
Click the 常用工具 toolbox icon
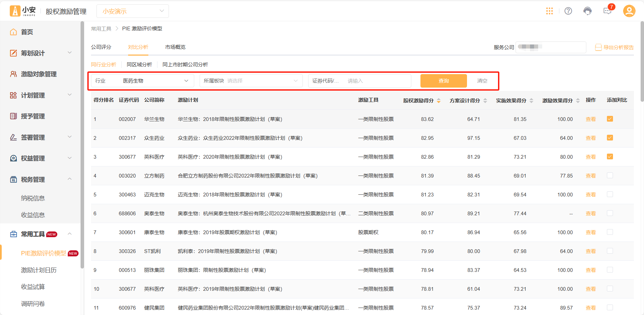point(13,234)
